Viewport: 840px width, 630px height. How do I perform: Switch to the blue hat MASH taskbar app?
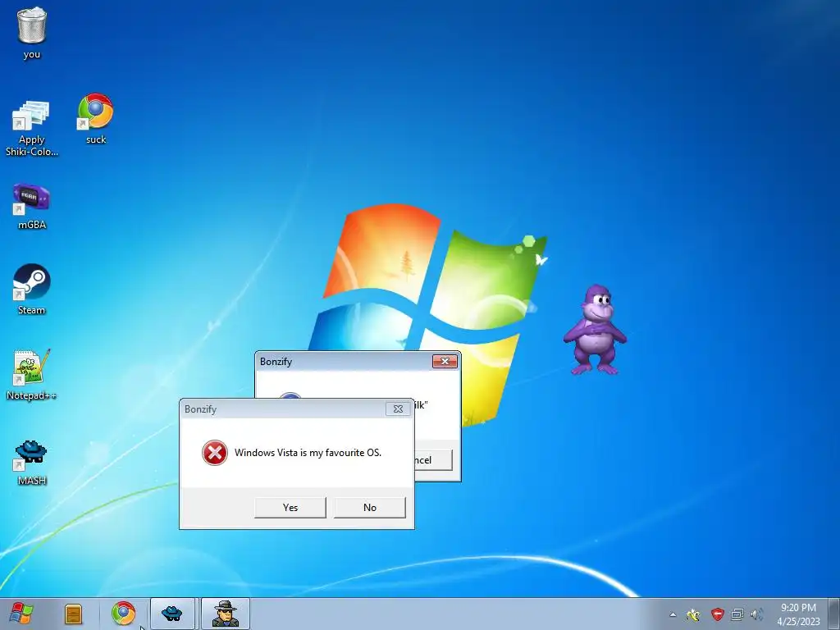(172, 614)
